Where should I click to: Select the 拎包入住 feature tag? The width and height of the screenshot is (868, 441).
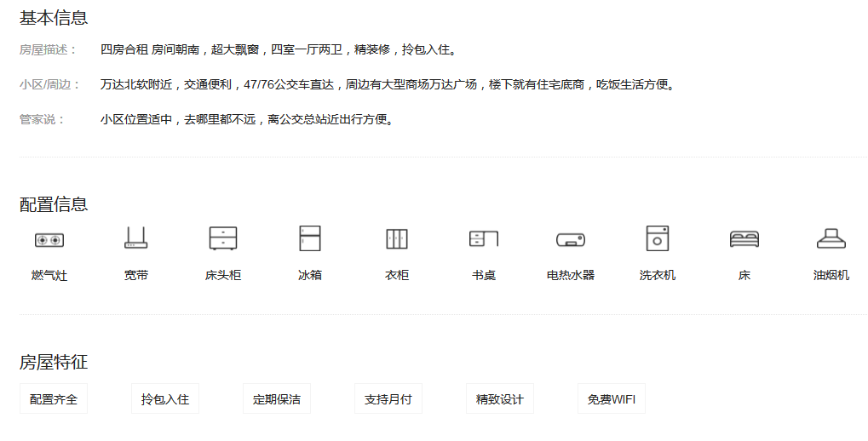tap(165, 398)
